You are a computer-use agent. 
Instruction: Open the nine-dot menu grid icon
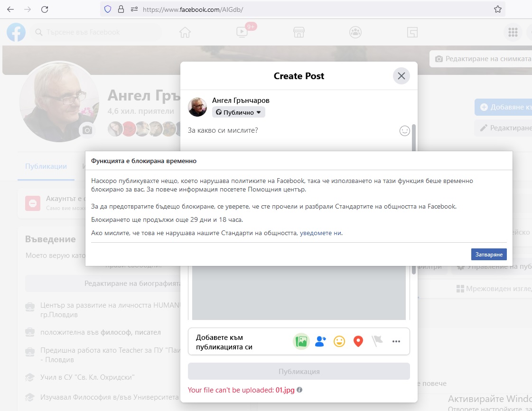pyautogui.click(x=513, y=32)
